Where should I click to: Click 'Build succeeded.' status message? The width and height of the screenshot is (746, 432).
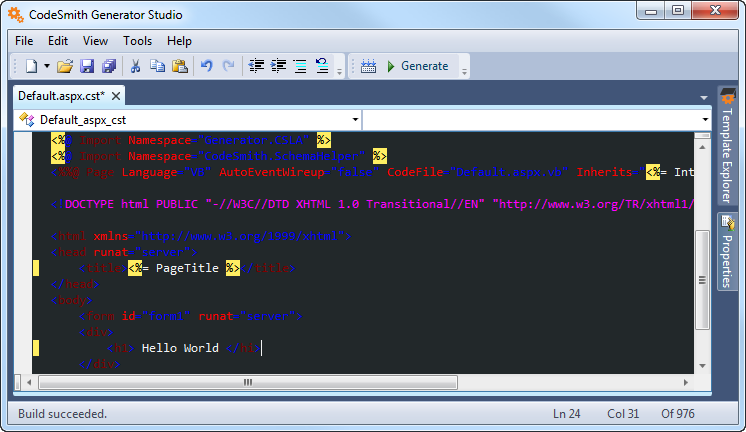pos(62,413)
